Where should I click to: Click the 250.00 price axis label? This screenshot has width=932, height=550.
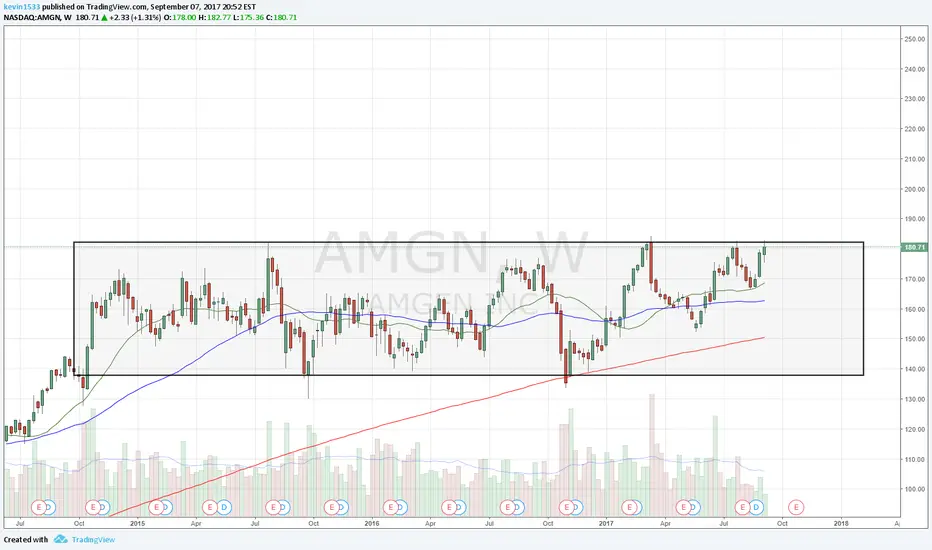coord(914,39)
